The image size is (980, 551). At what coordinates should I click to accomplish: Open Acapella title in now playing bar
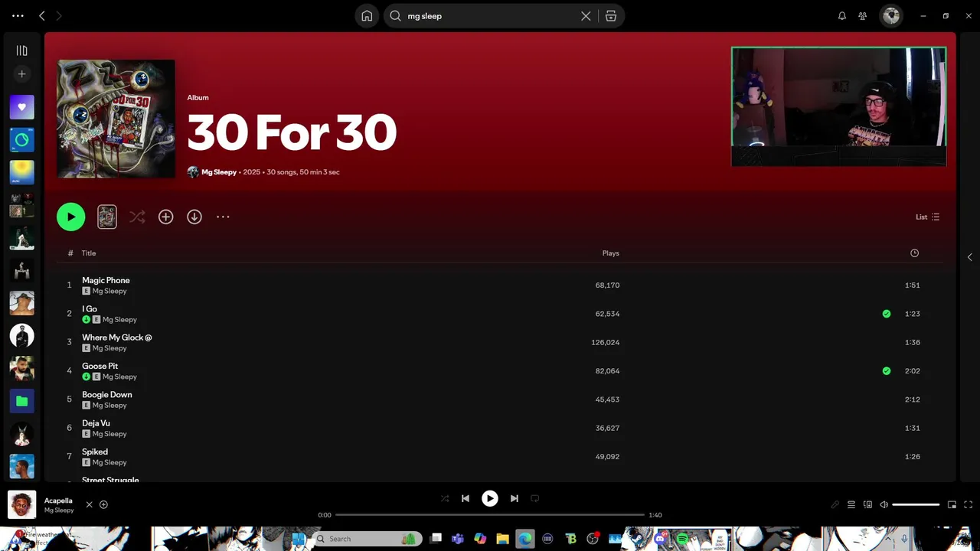coord(58,500)
